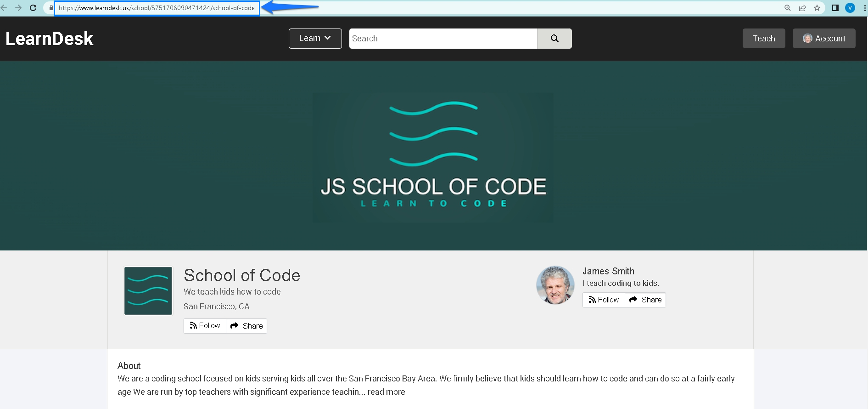
Task: Follow the School of Code
Action: tap(205, 326)
